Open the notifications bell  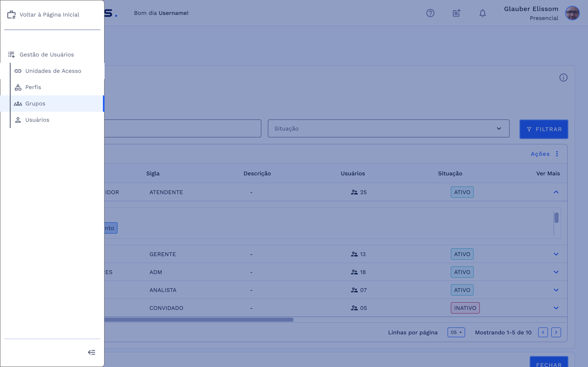(x=482, y=13)
